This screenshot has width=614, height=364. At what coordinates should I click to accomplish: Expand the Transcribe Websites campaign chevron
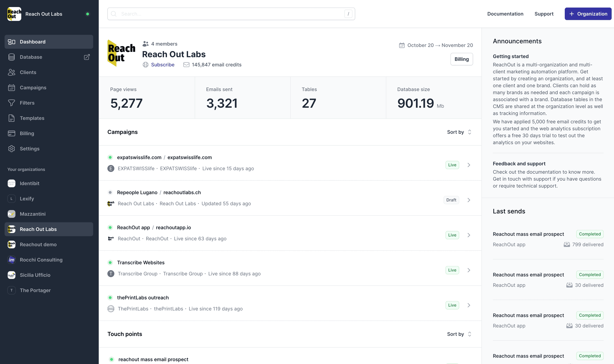click(x=469, y=270)
